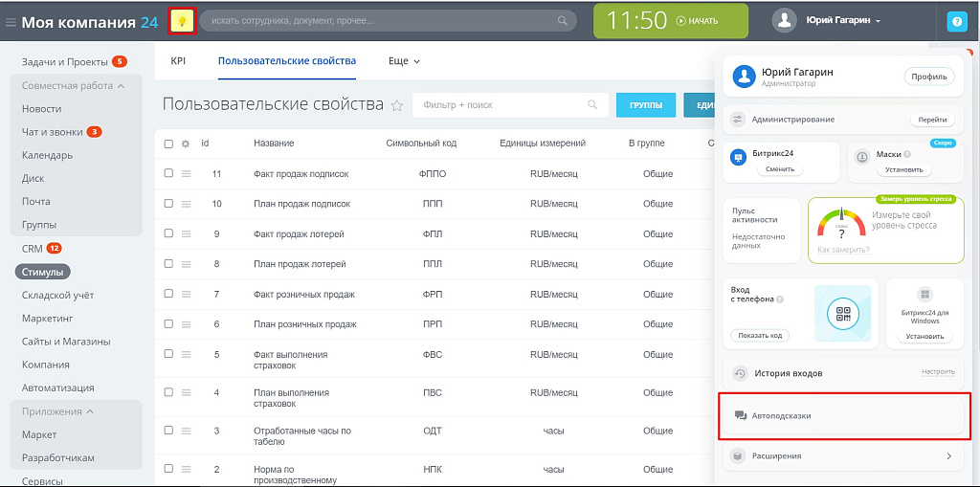Expand the Расширения section arrow

click(948, 456)
